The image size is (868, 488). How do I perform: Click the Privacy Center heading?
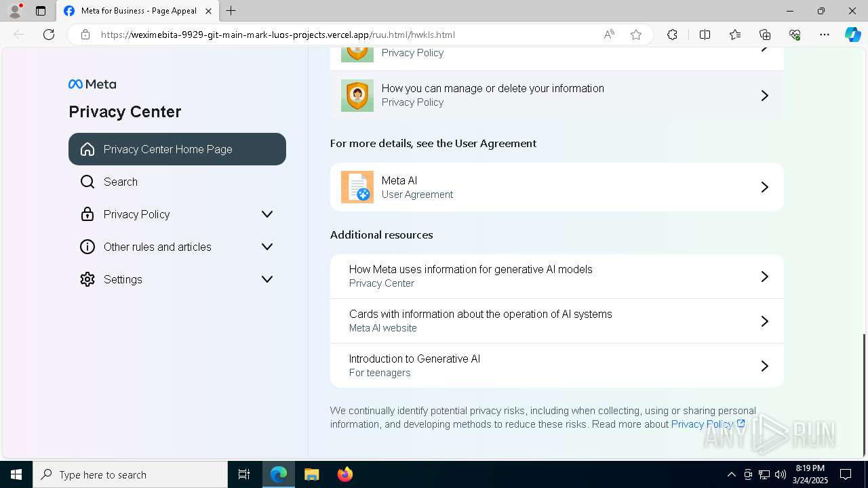(x=125, y=112)
